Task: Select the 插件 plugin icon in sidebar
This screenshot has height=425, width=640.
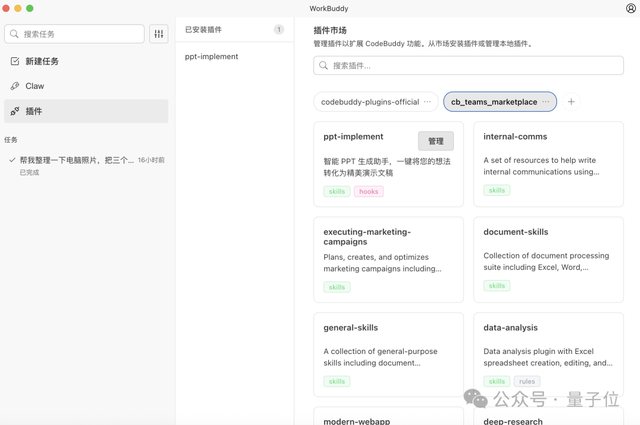Action: [15, 111]
